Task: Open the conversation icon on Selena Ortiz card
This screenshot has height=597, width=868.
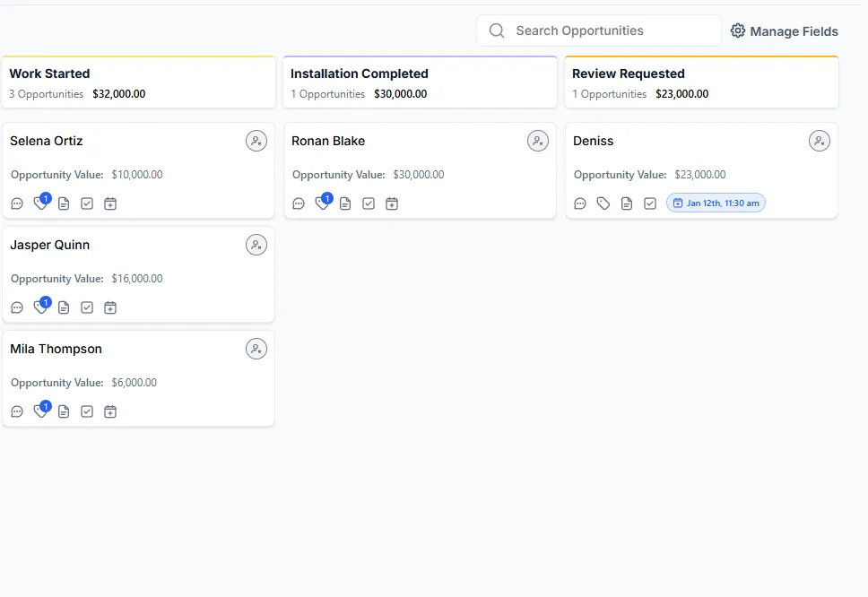Action: pos(17,203)
